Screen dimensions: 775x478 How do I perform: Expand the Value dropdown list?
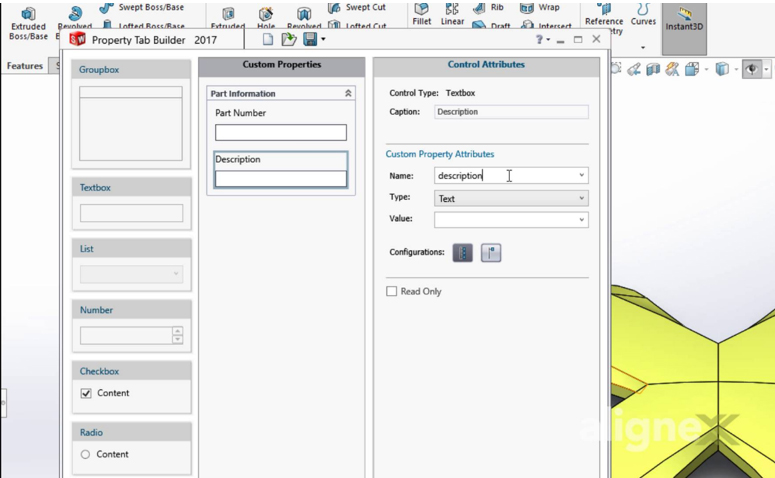[x=581, y=220]
